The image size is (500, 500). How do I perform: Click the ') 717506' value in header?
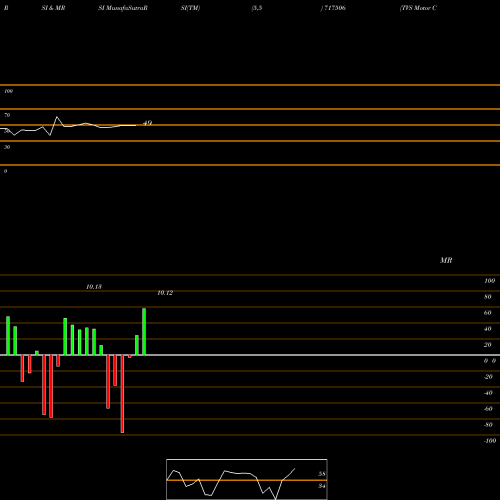[333, 8]
